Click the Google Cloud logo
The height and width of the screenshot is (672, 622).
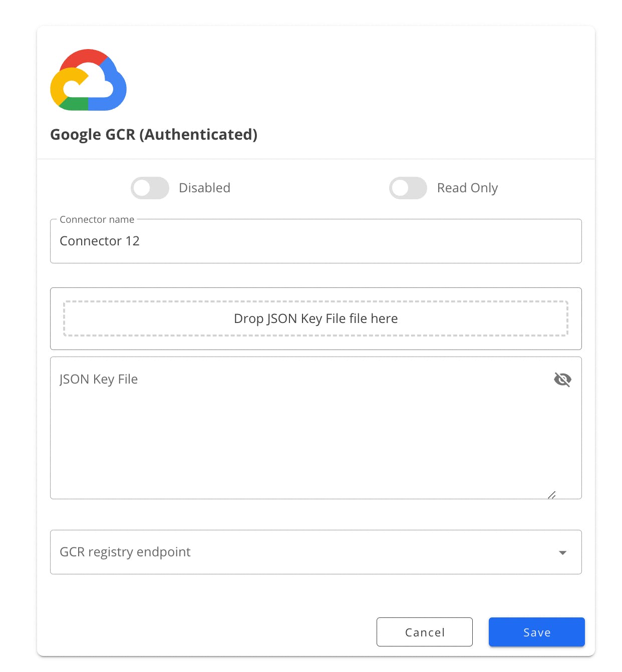pos(88,80)
